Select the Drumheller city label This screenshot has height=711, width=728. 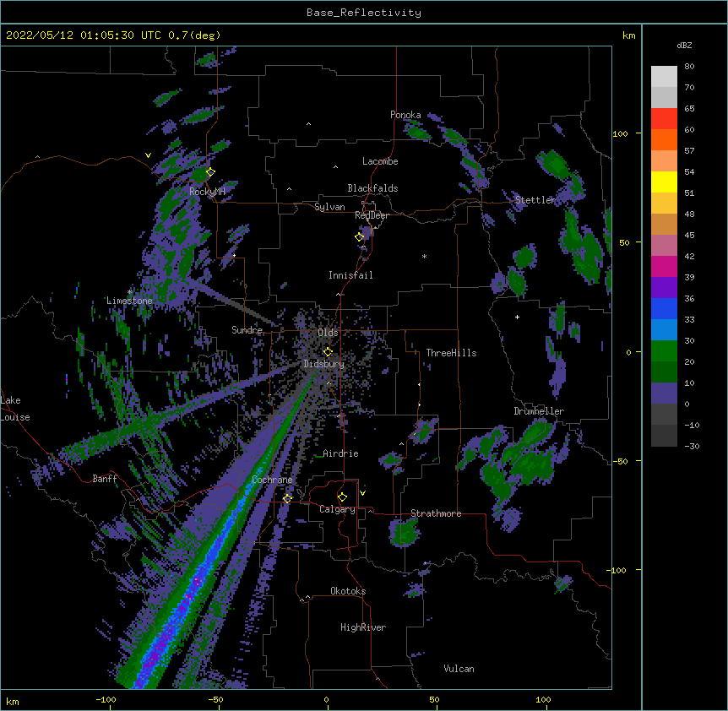pyautogui.click(x=539, y=411)
